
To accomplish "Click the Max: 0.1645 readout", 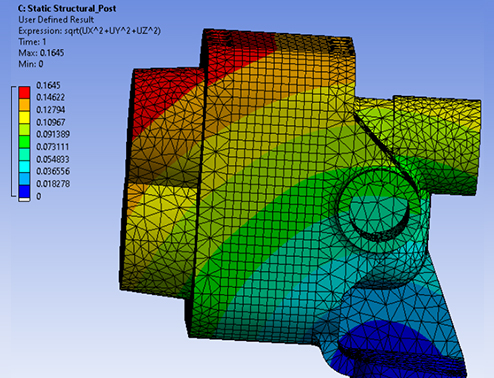I will pos(41,53).
